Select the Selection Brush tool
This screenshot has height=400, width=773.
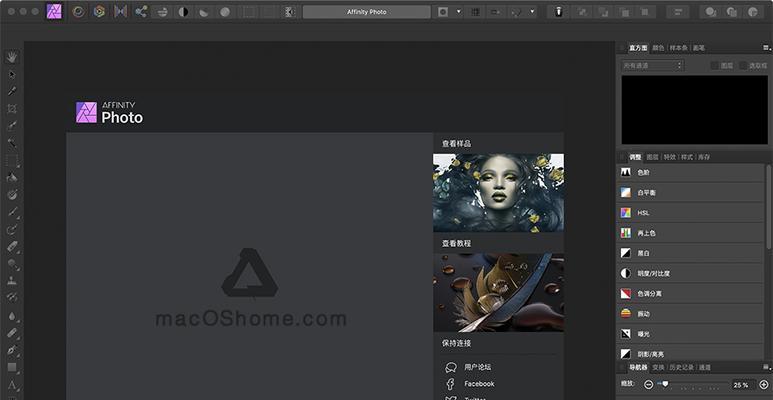tap(12, 126)
